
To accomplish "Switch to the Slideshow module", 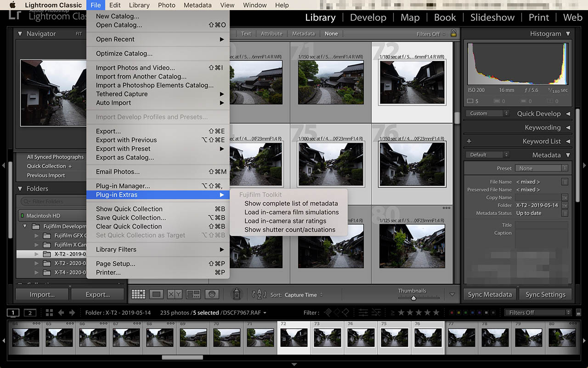I will [x=492, y=17].
